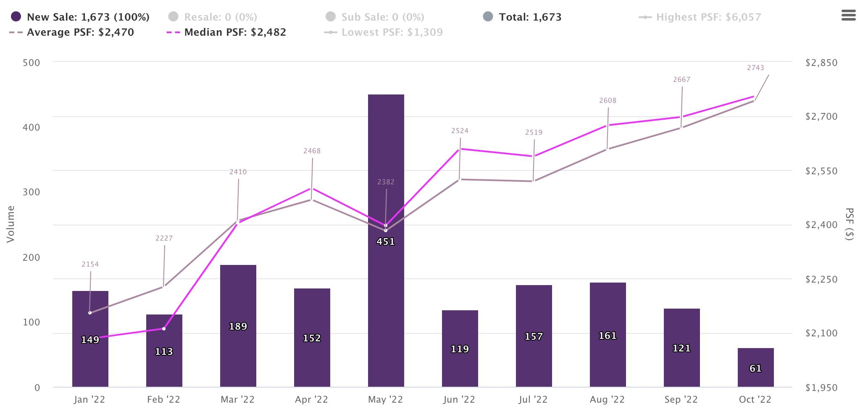Toggle the New Sale series visibility
The height and width of the screenshot is (414, 868).
point(88,17)
